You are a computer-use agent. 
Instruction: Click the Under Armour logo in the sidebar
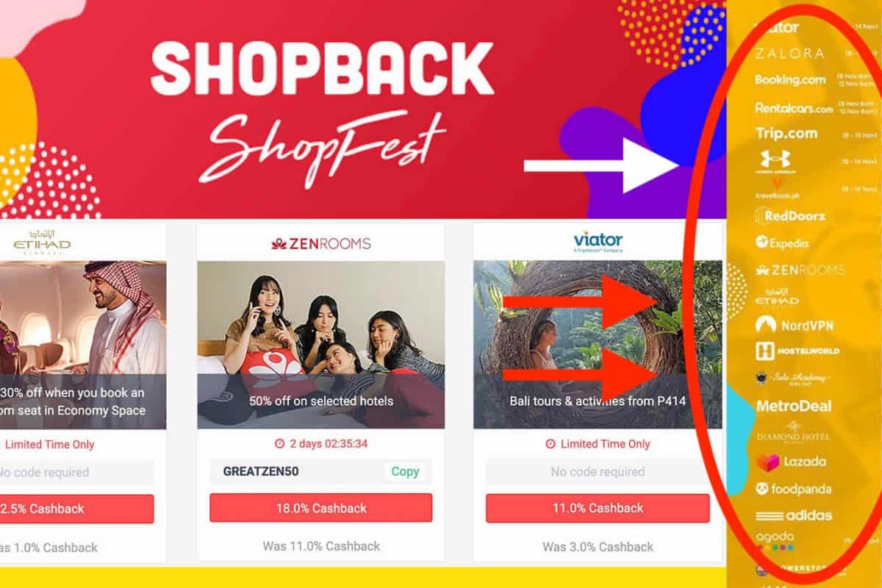coord(775,163)
